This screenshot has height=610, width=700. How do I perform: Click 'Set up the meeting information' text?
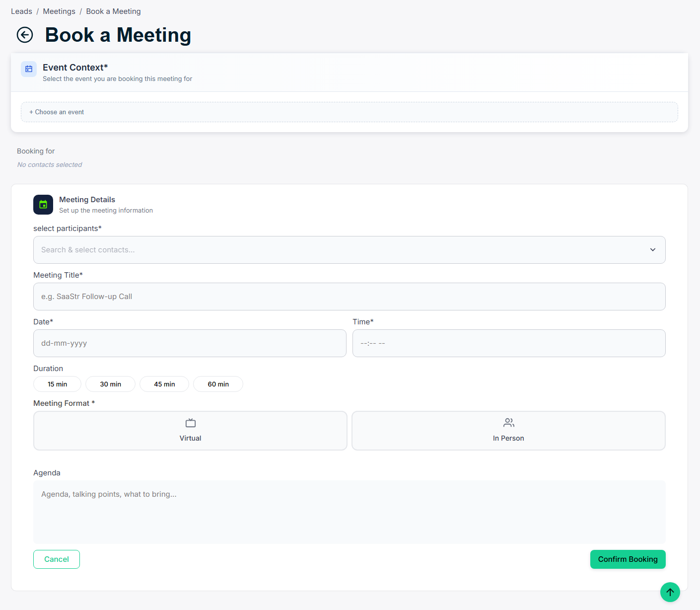coord(106,211)
